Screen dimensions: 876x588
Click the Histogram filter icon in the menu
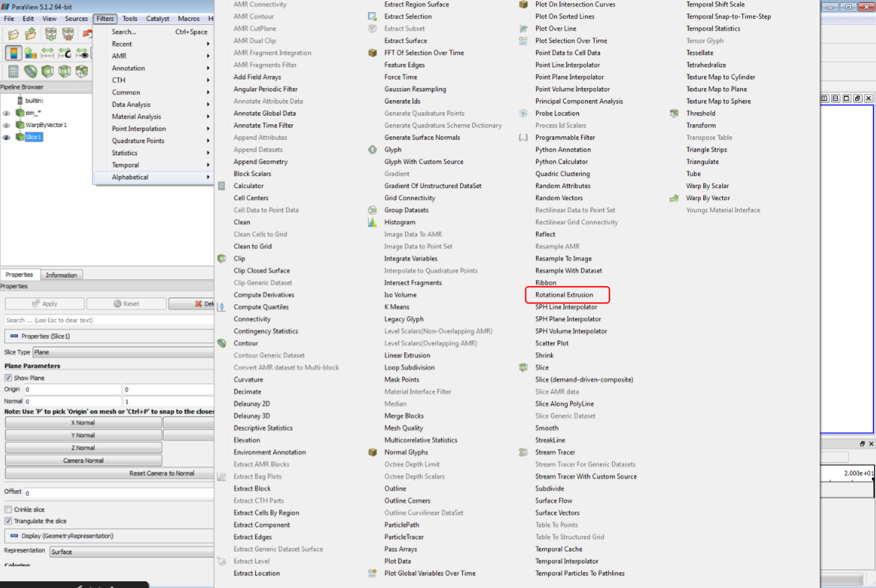pyautogui.click(x=372, y=222)
